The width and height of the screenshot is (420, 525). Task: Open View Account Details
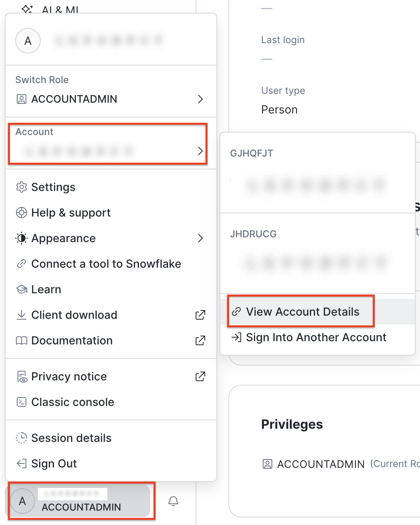318,312
